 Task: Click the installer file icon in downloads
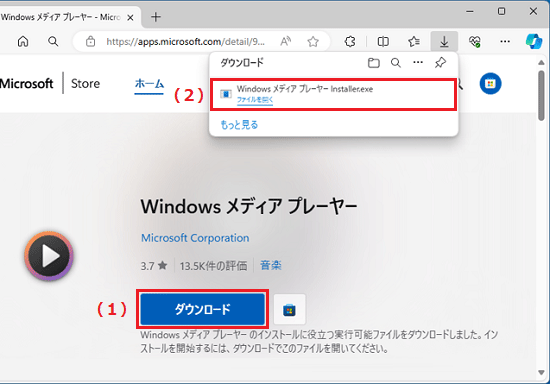[x=226, y=94]
